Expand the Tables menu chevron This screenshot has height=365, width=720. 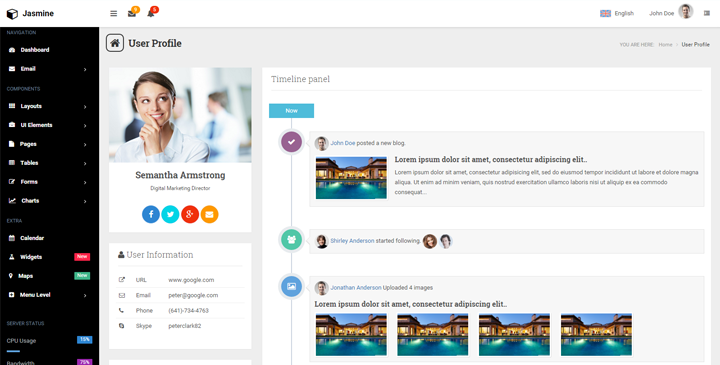point(85,163)
